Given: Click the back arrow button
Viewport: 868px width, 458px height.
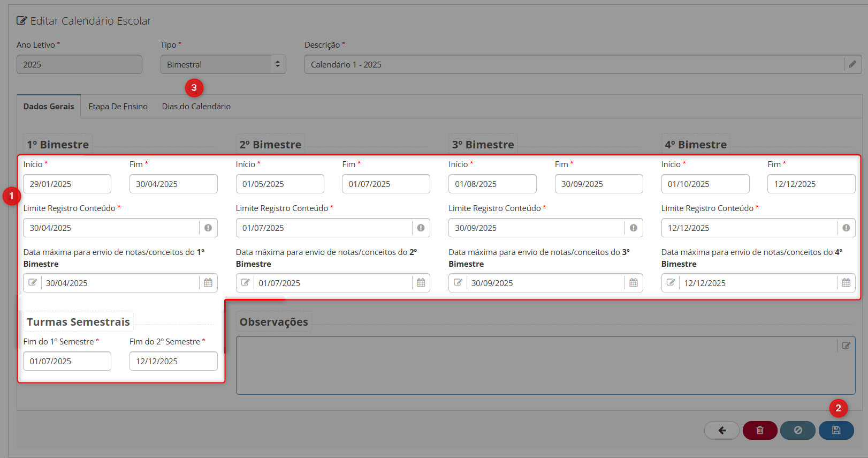Looking at the screenshot, I should [722, 430].
